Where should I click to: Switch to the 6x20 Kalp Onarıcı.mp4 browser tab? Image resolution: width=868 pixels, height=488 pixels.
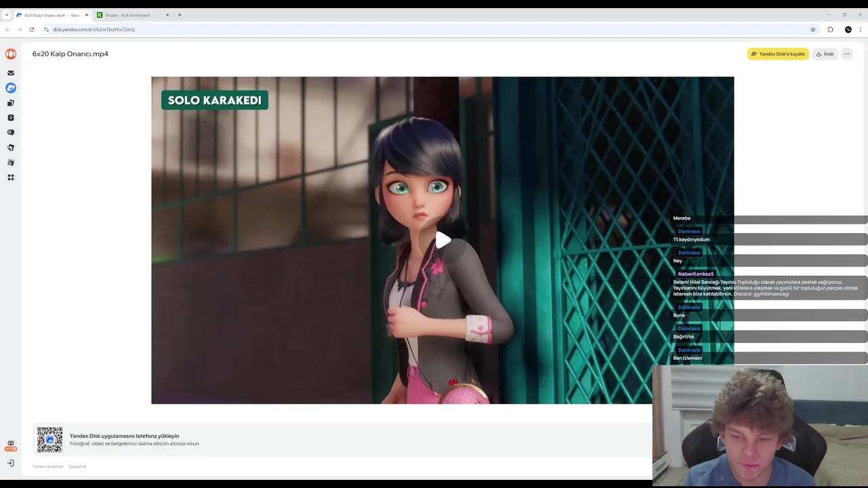pyautogui.click(x=52, y=15)
